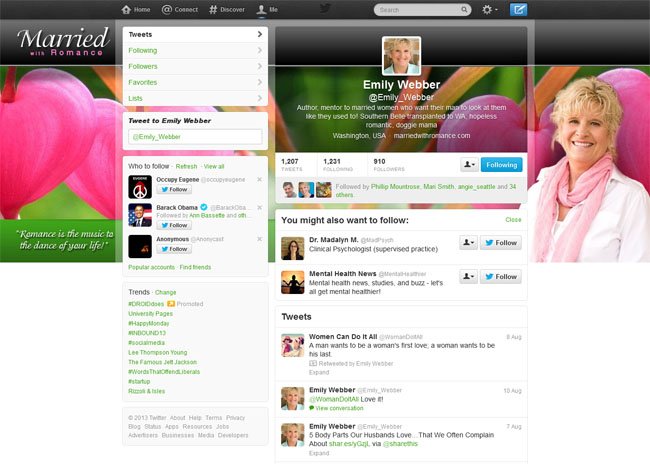Change the Trends location
Screen dimensions: 650x464
[165, 292]
